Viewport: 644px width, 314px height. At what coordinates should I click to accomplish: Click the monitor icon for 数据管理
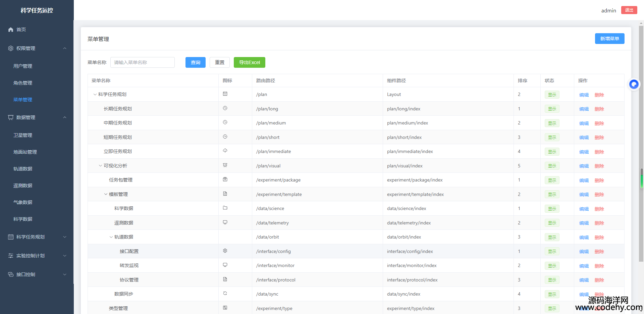pyautogui.click(x=11, y=117)
